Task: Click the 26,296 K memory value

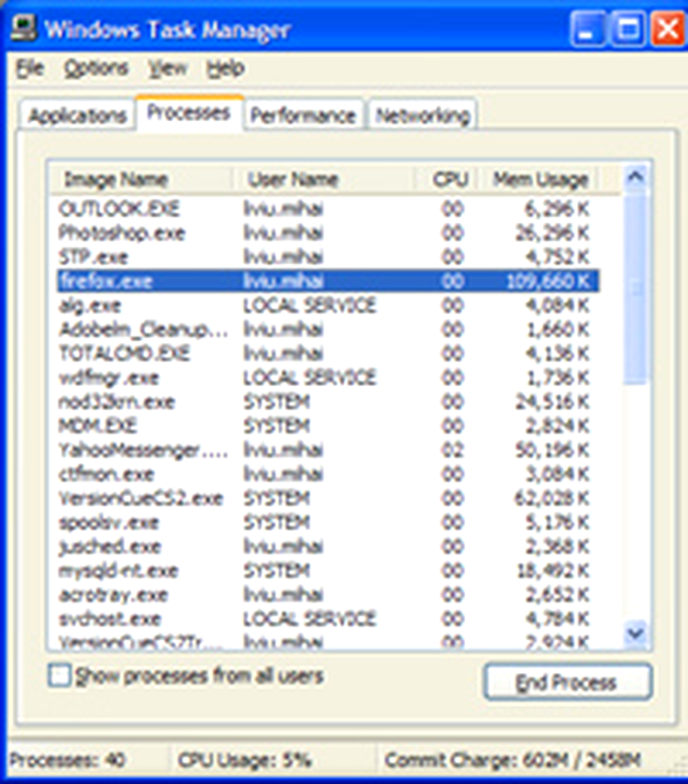Action: 552,233
